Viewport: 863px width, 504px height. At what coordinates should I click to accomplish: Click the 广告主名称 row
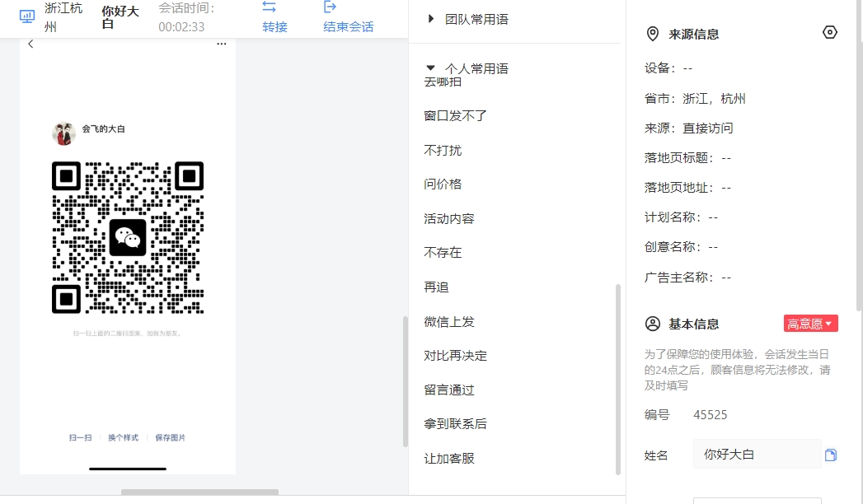[x=687, y=278]
